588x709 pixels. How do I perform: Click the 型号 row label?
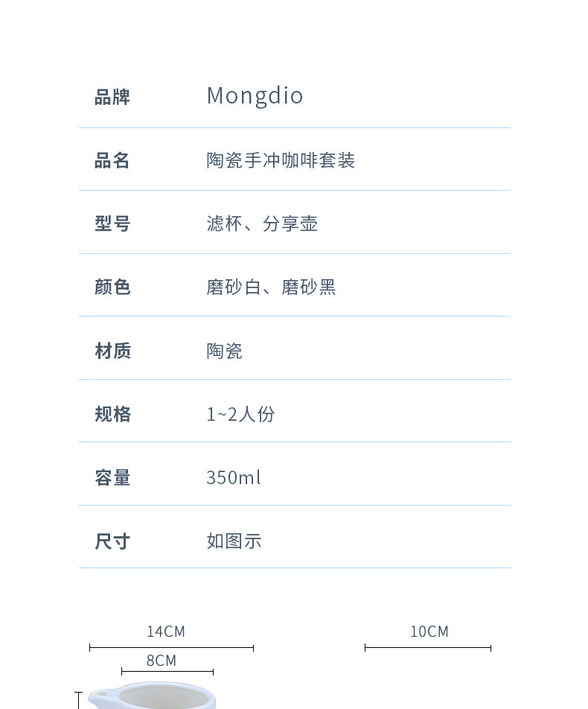112,223
